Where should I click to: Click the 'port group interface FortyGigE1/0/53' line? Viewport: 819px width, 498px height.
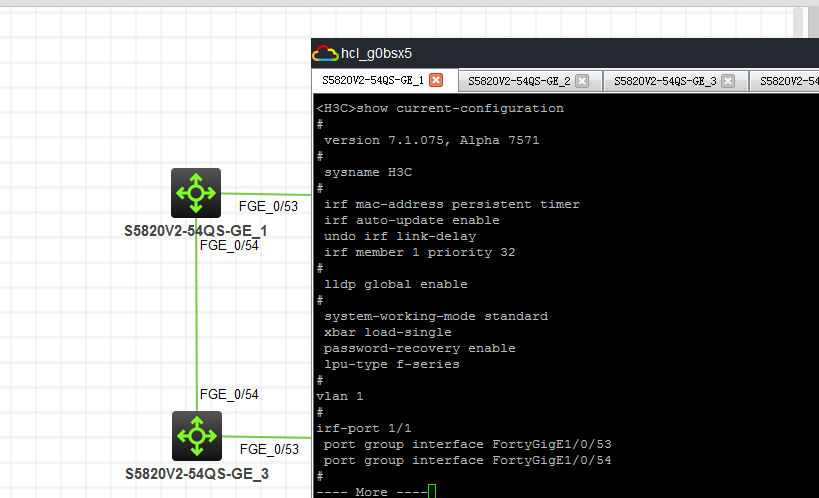(x=467, y=444)
